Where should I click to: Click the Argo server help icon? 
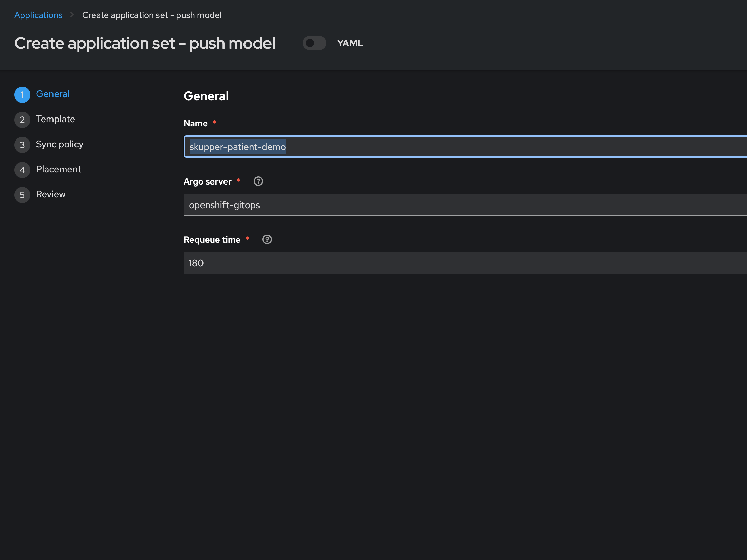tap(258, 181)
